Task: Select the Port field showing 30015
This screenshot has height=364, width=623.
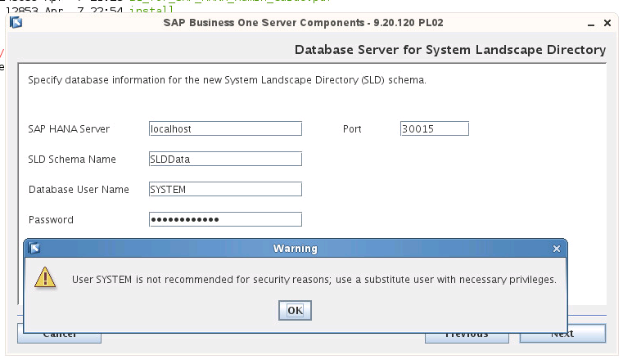Action: 435,128
